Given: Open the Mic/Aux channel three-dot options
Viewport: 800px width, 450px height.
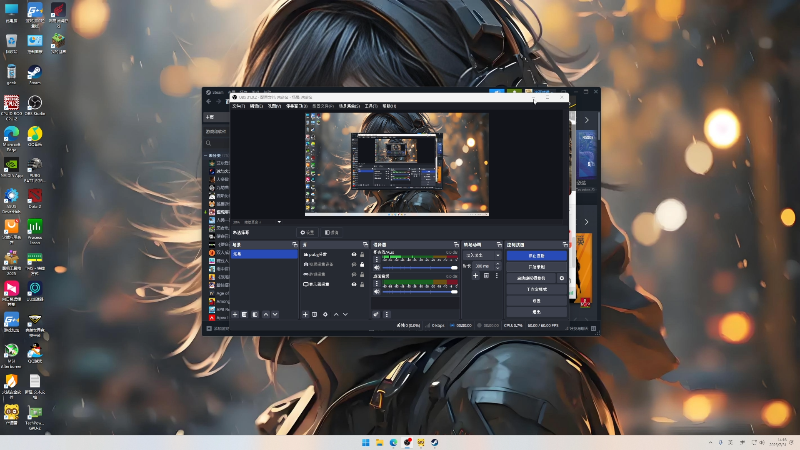Looking at the screenshot, I should click(377, 259).
